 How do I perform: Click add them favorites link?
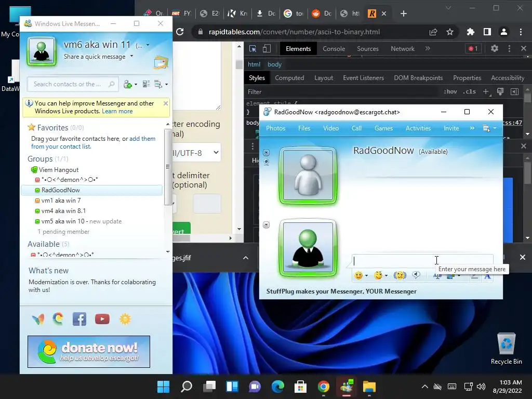[x=142, y=138]
